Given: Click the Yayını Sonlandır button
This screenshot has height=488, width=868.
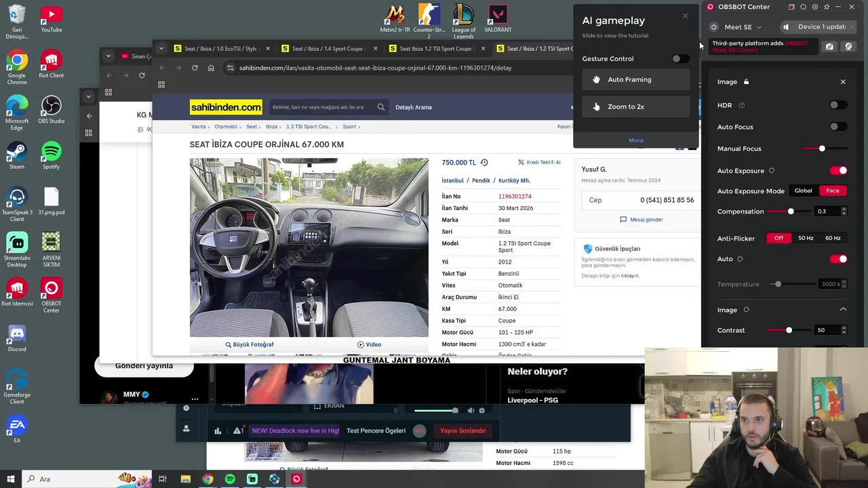Looking at the screenshot, I should coord(463,430).
